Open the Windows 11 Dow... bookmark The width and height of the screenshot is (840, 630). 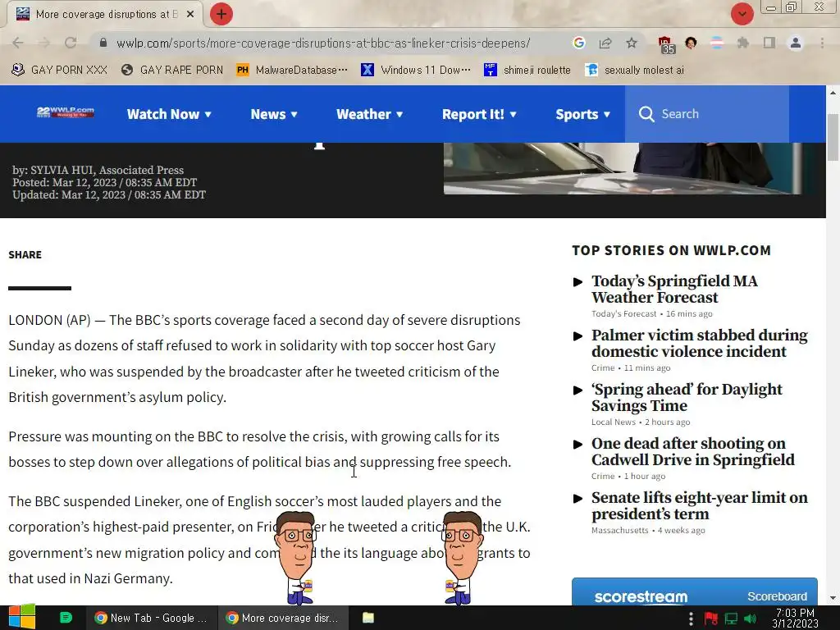tap(416, 70)
